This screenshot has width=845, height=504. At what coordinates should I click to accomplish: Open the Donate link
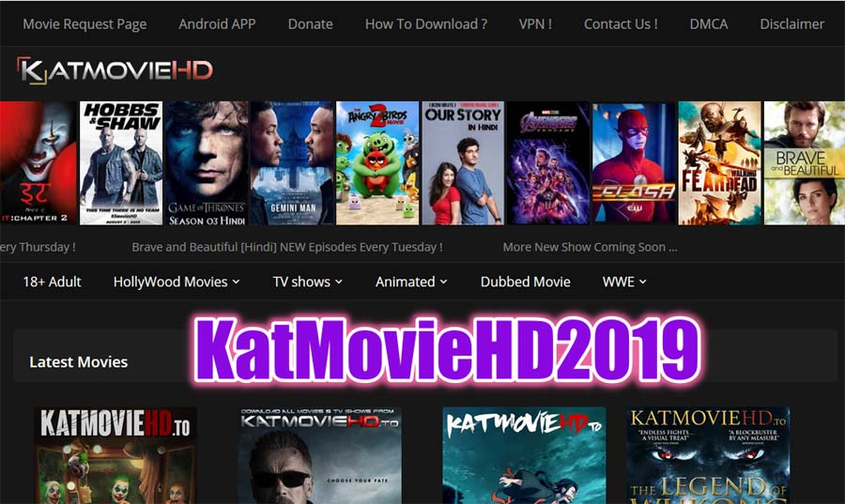pyautogui.click(x=311, y=24)
